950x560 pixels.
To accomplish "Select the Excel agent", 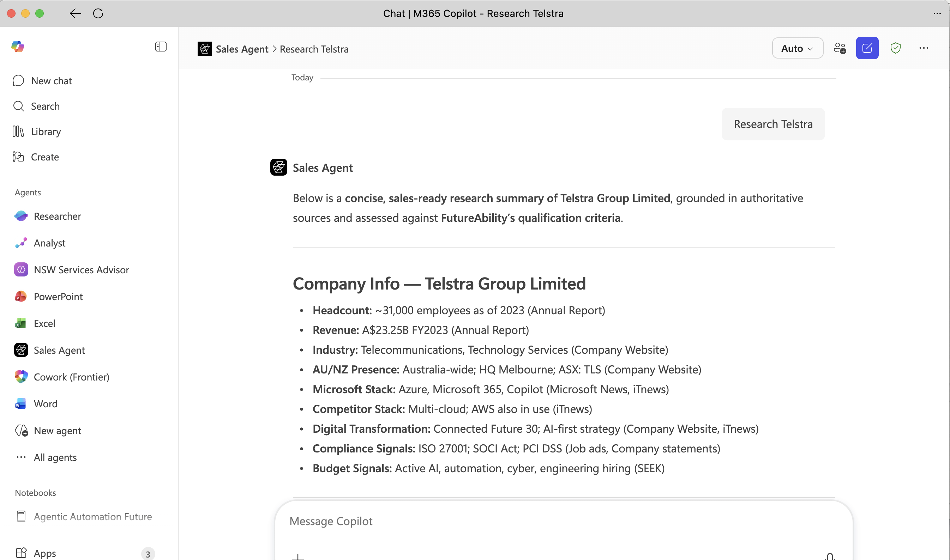I will click(x=45, y=323).
